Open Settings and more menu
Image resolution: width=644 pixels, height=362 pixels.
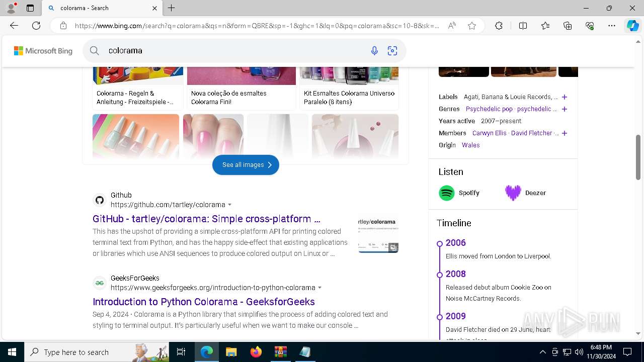612,26
